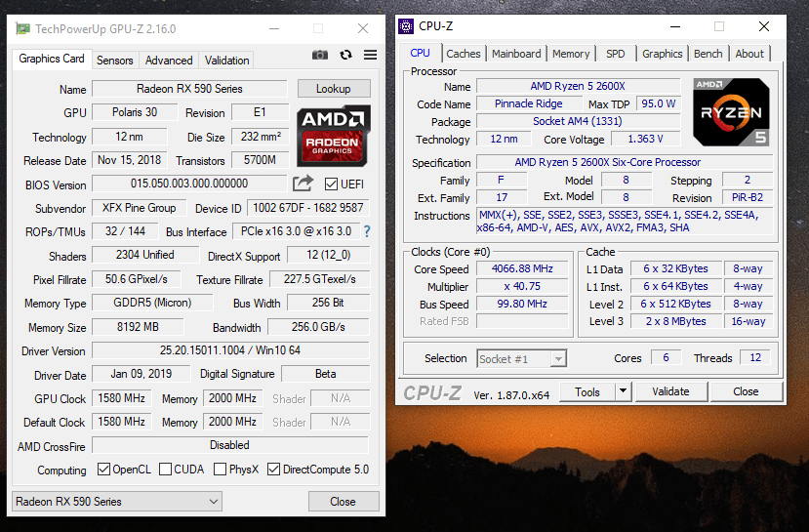Open the Radeon RX 590 Series dropdown

point(117,502)
